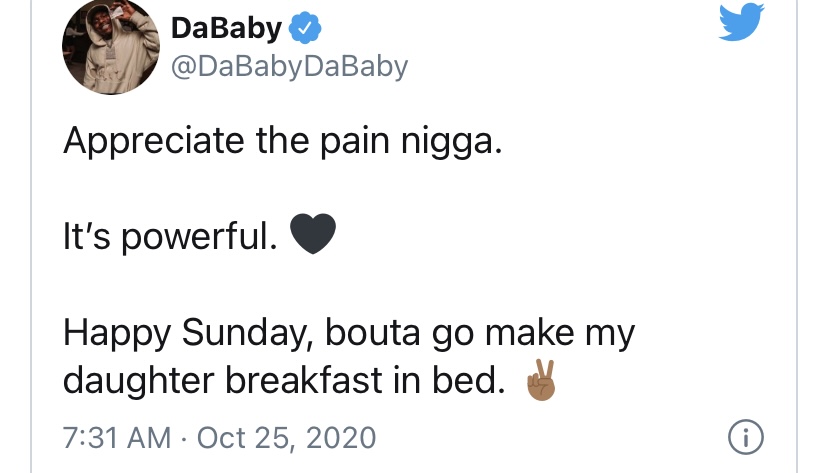Image resolution: width=828 pixels, height=473 pixels.
Task: Click the Oct 25, 2020 date
Action: (x=286, y=438)
